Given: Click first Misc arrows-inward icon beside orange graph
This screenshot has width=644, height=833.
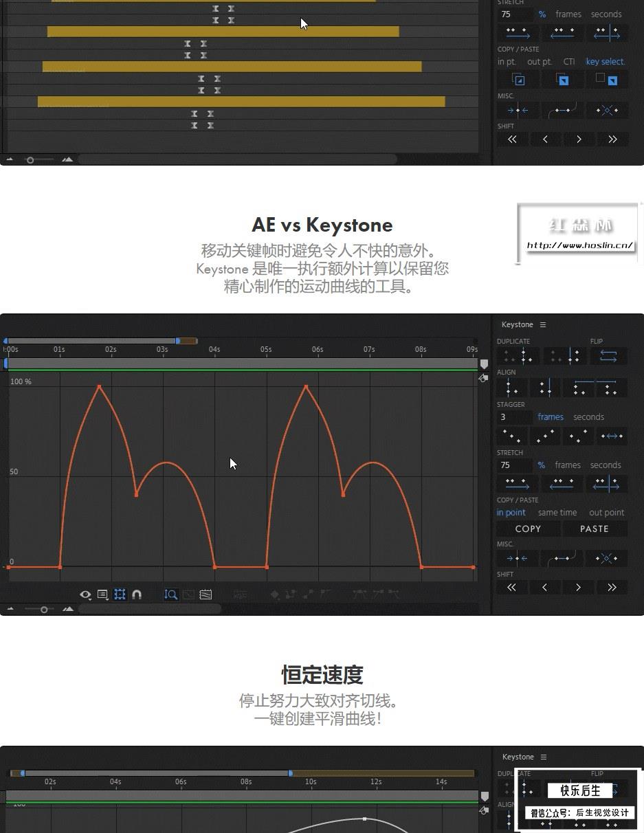Looking at the screenshot, I should (x=518, y=558).
